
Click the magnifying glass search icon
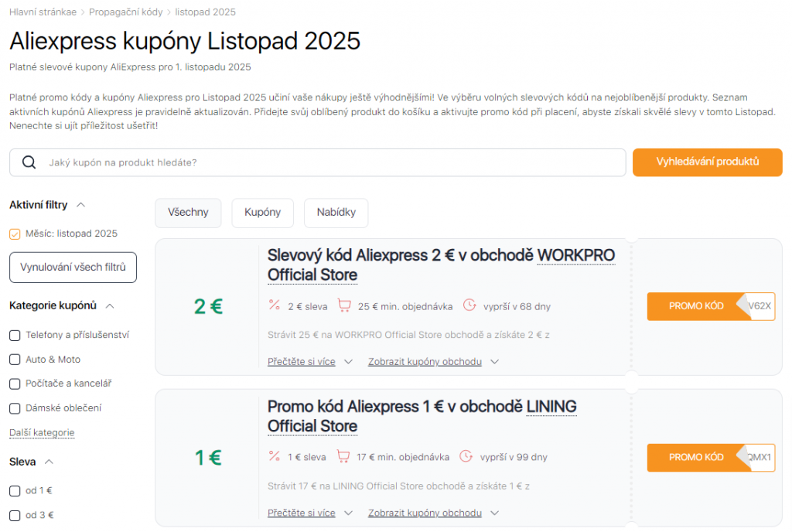tap(29, 162)
